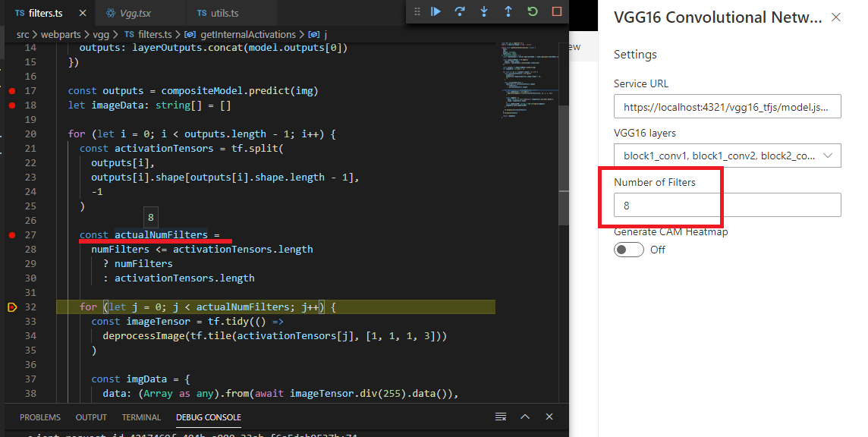
Task: Click the Number of Filters input
Action: 727,205
